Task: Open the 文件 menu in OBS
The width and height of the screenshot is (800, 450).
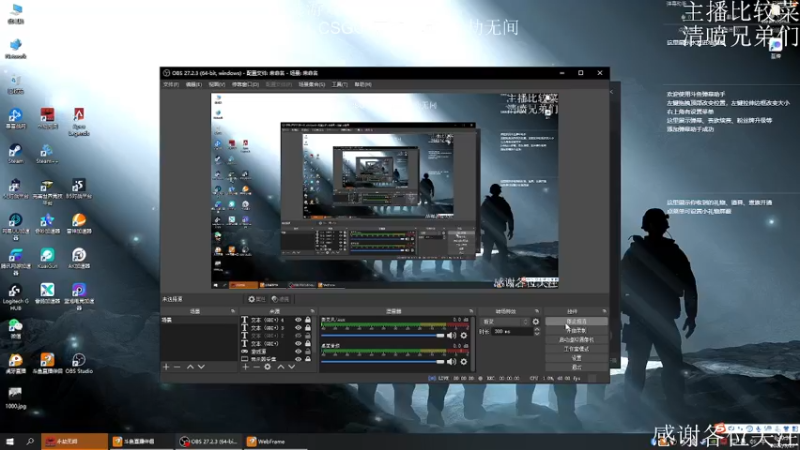Action: (x=171, y=84)
